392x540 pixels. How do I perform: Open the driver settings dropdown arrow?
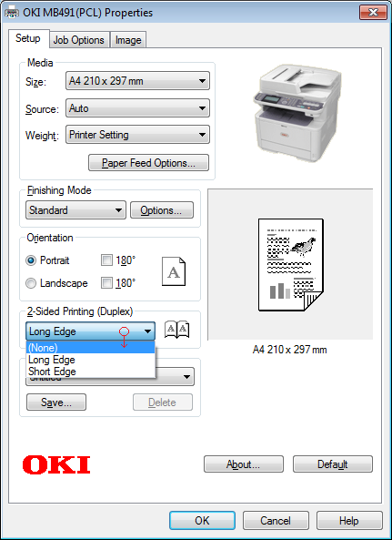coord(186,377)
